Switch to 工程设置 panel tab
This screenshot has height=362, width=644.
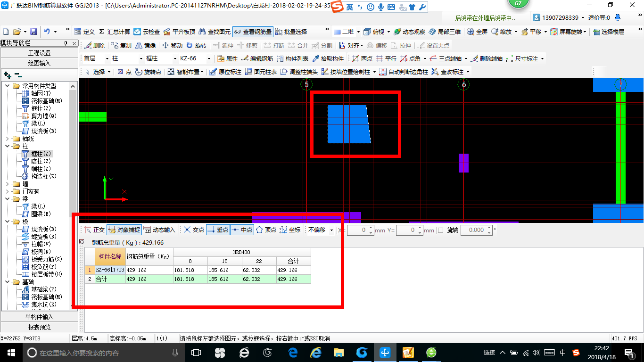click(39, 53)
